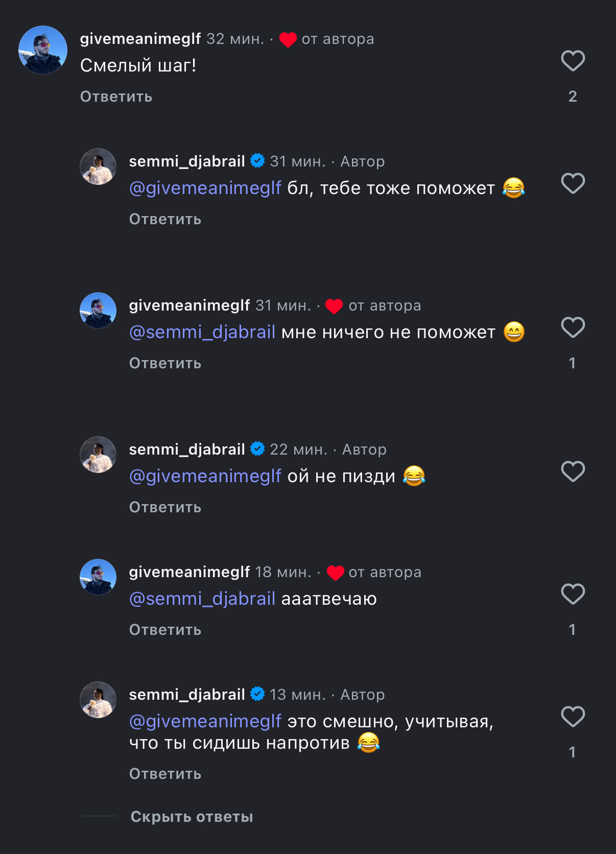Like the "бл, тебе тоже поможет" reply
616x854 pixels.
573,184
